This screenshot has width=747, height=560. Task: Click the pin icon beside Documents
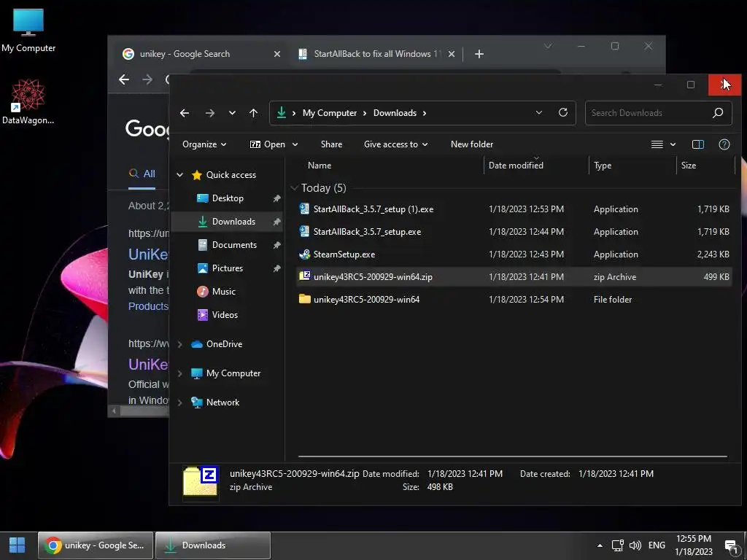pyautogui.click(x=276, y=245)
